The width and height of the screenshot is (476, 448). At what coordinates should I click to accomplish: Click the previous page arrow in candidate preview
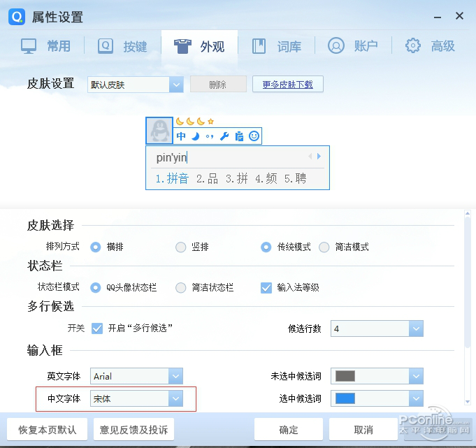click(310, 157)
